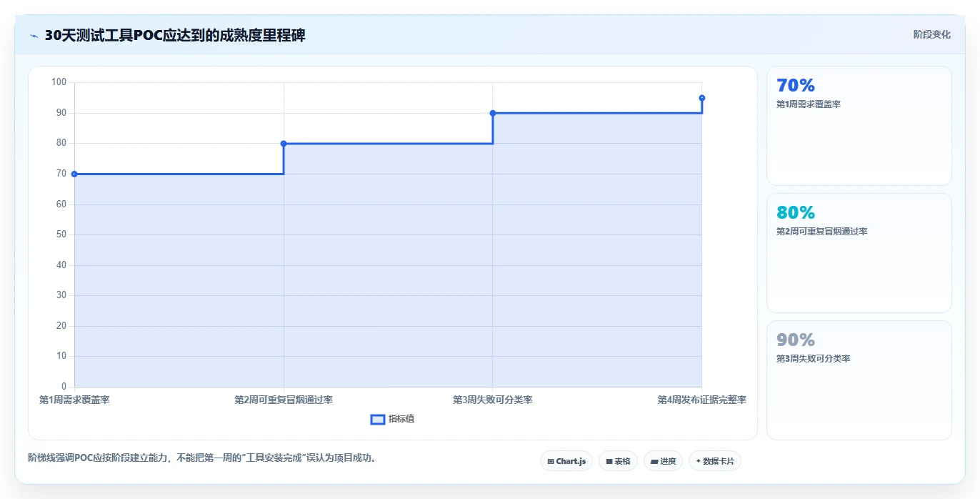Click the chart icon in Chart.js tag
The width and height of the screenshot is (980, 499).
(551, 462)
